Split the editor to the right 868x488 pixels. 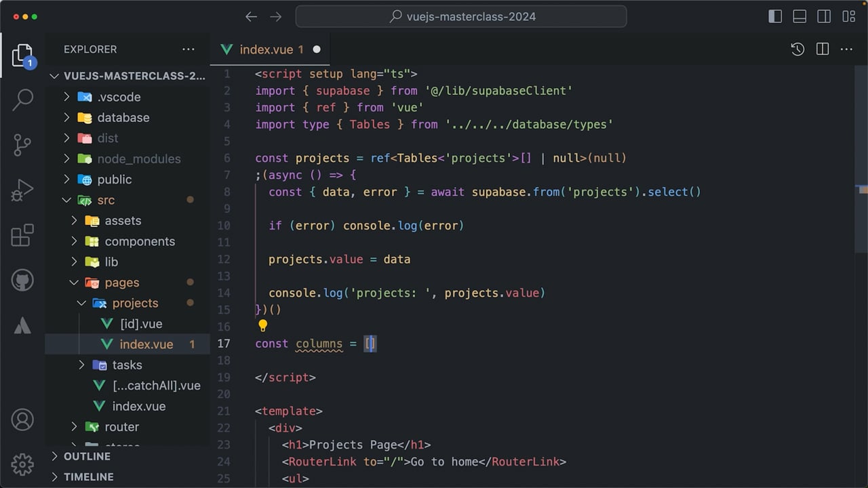(823, 49)
